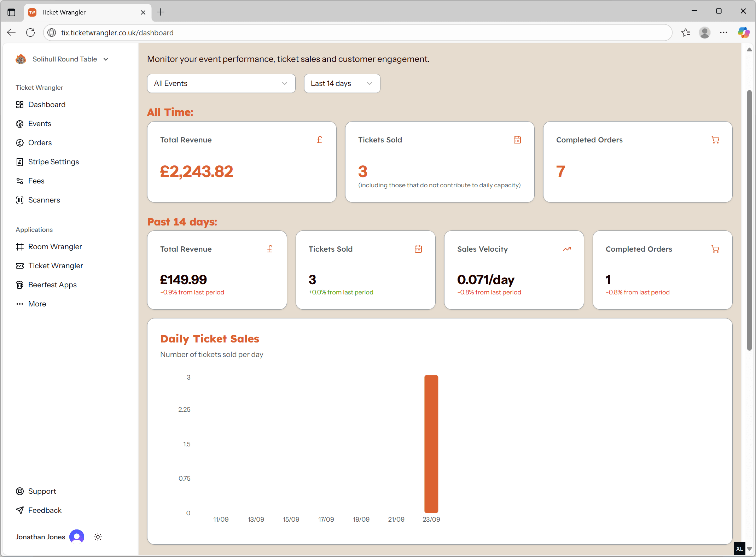Toggle light/dark theme sun icon

pos(98,537)
